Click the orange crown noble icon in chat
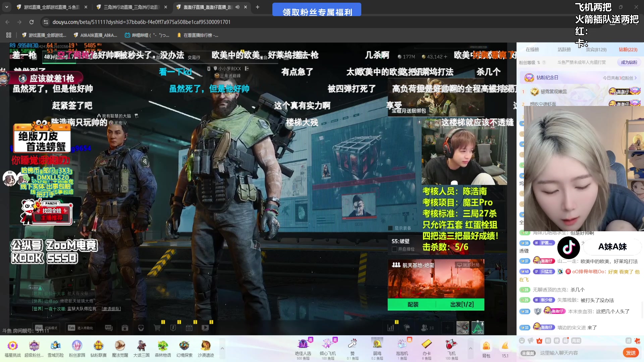The image size is (644, 362). click(539, 341)
